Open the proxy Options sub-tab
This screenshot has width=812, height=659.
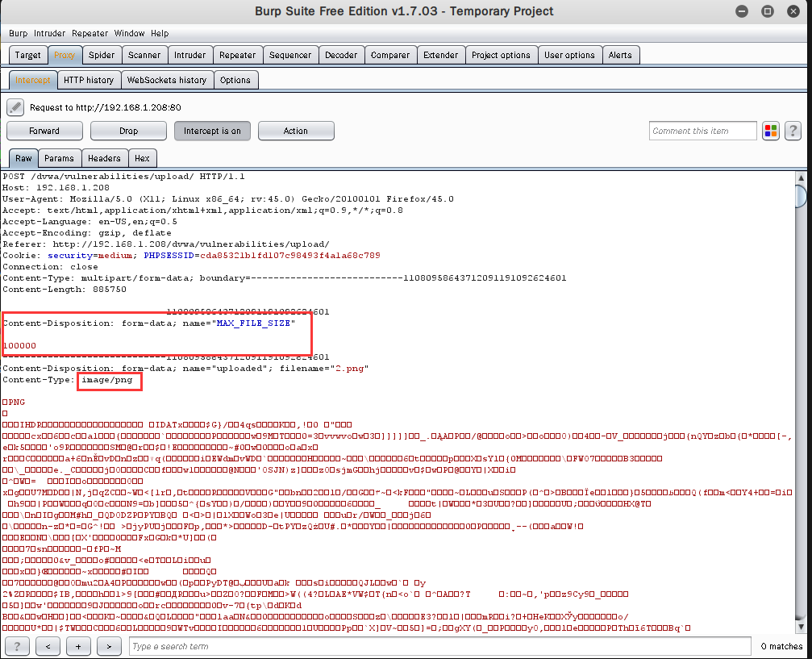(235, 80)
